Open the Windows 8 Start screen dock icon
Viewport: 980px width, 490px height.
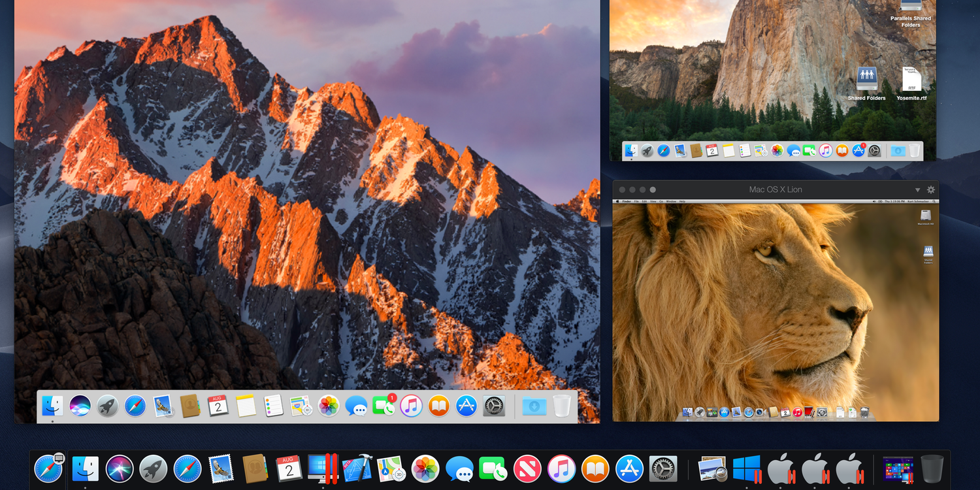point(897,468)
